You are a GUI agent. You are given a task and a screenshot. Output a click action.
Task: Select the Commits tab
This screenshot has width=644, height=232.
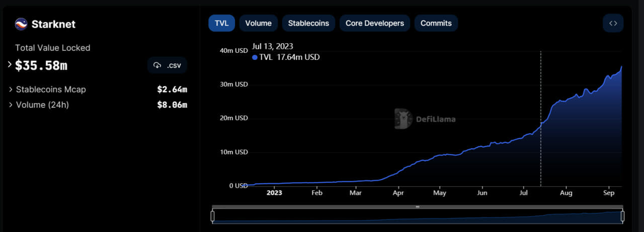pyautogui.click(x=436, y=23)
